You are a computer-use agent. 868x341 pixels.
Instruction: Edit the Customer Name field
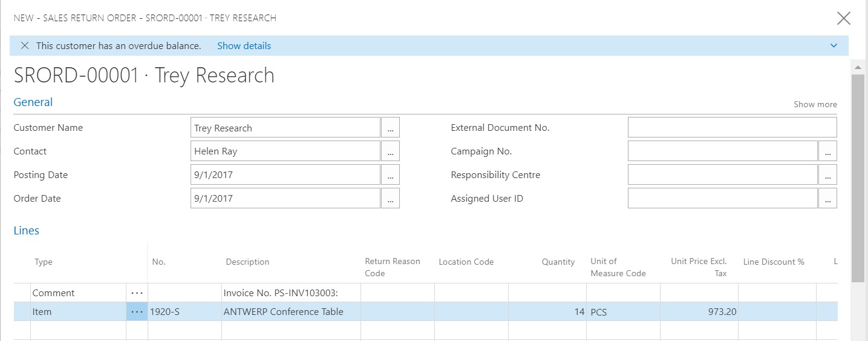[286, 128]
